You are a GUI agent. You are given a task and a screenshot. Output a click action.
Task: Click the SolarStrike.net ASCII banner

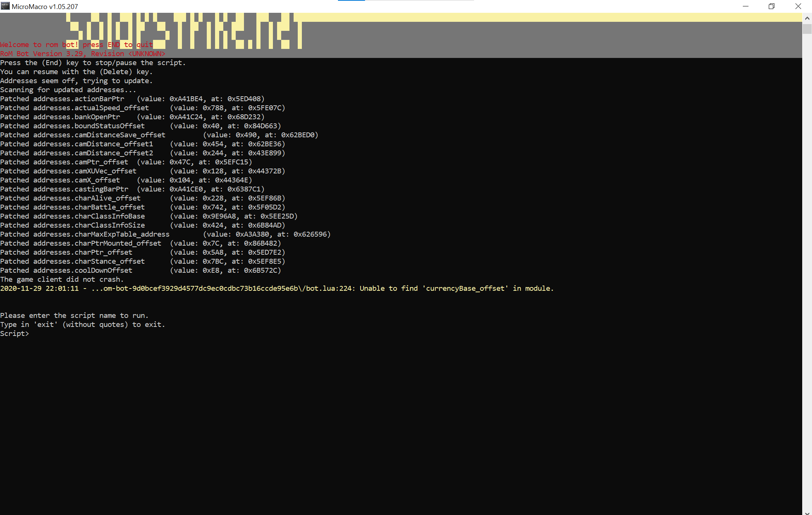pos(184,31)
